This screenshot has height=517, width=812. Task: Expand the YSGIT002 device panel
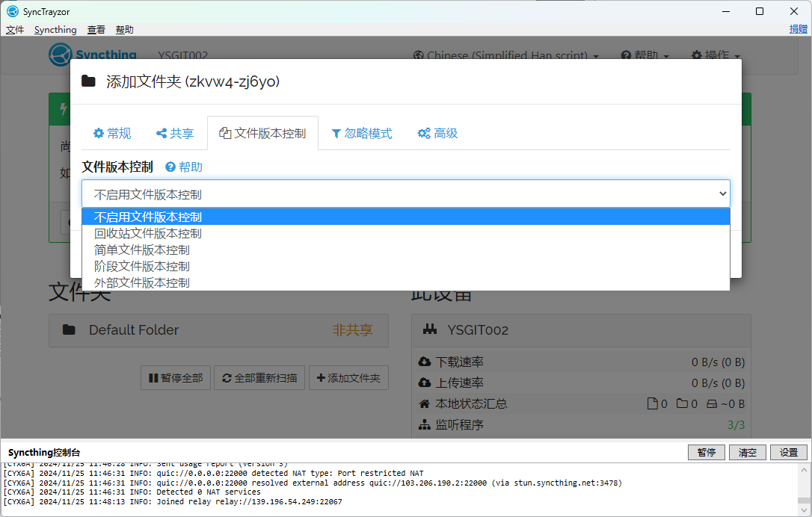pos(581,330)
